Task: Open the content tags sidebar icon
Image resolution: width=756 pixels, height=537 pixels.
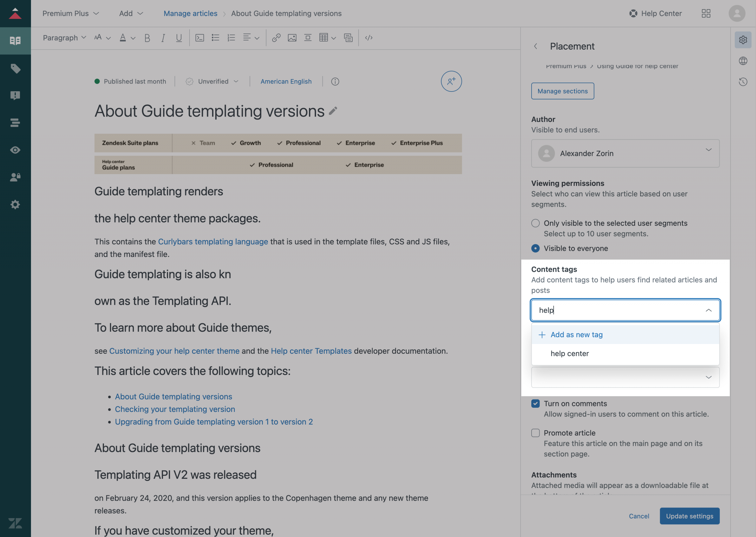Action: (x=15, y=68)
